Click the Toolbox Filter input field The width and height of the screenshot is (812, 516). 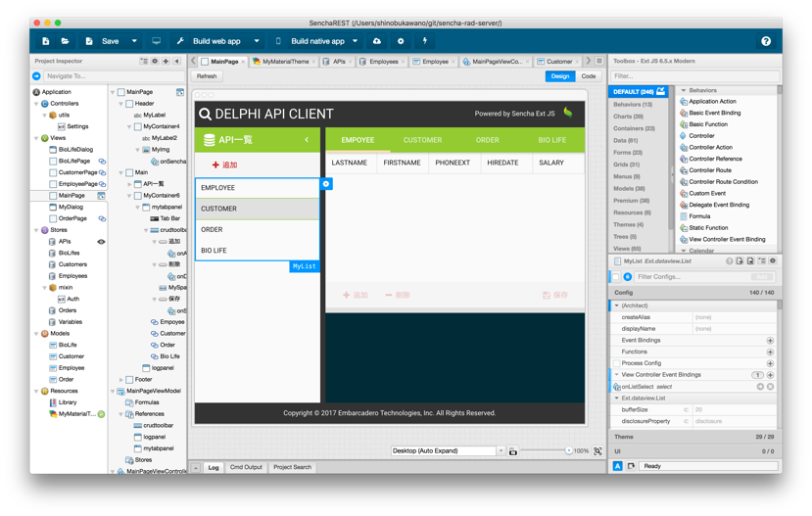[x=695, y=76]
